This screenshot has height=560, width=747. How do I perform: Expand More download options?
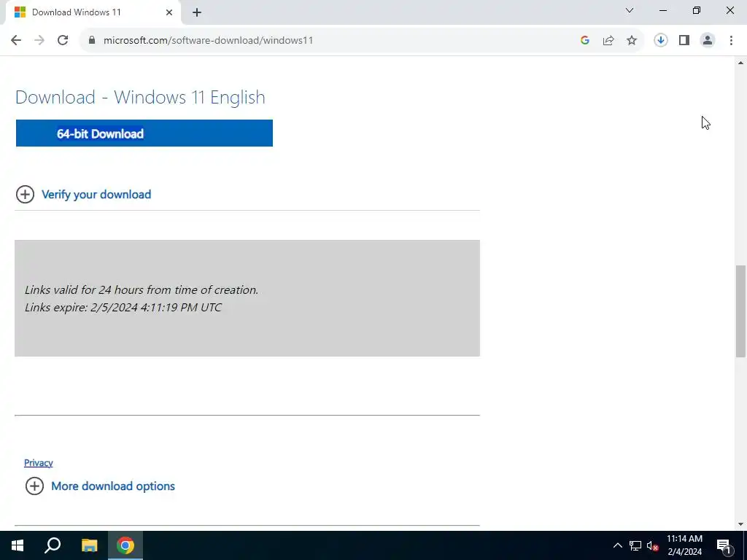pos(113,486)
